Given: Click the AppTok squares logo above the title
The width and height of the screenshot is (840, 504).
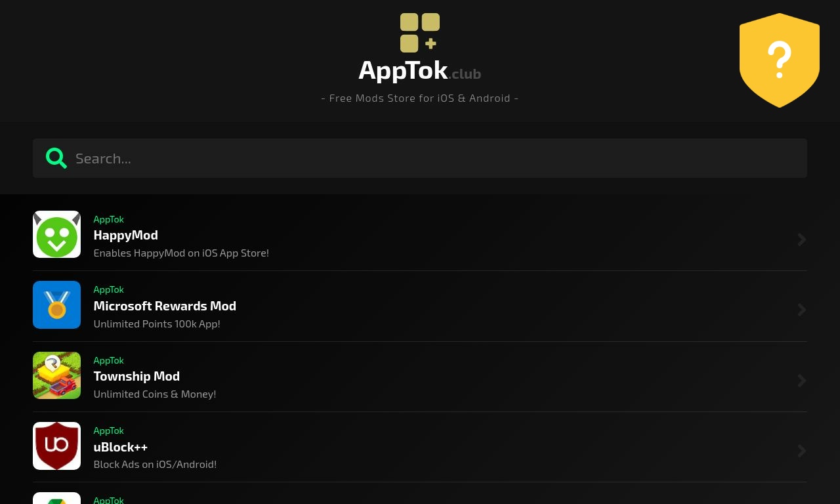Looking at the screenshot, I should coord(419,32).
